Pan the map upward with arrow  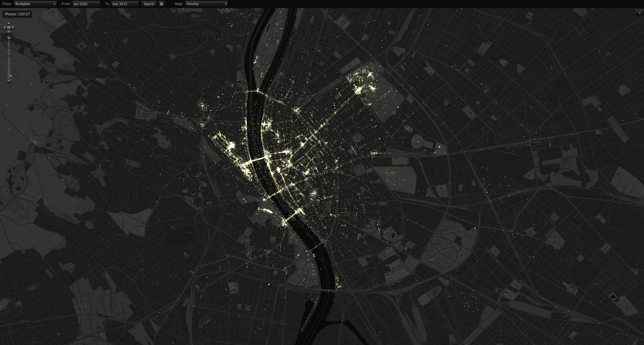point(9,23)
